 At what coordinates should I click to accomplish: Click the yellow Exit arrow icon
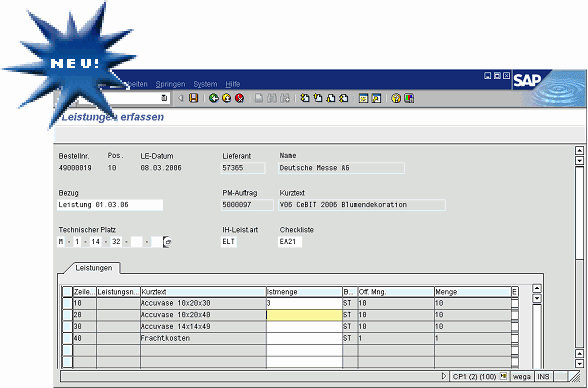[226, 98]
